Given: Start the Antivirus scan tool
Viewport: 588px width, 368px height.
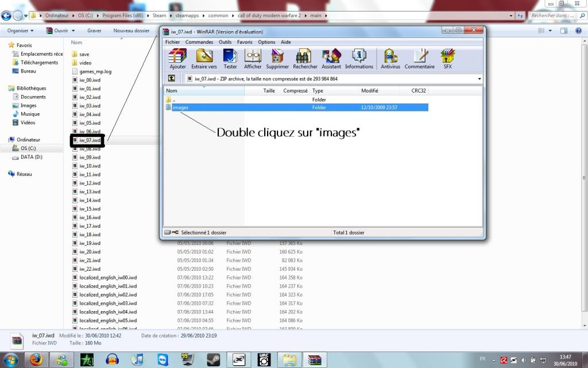Looking at the screenshot, I should tap(390, 59).
